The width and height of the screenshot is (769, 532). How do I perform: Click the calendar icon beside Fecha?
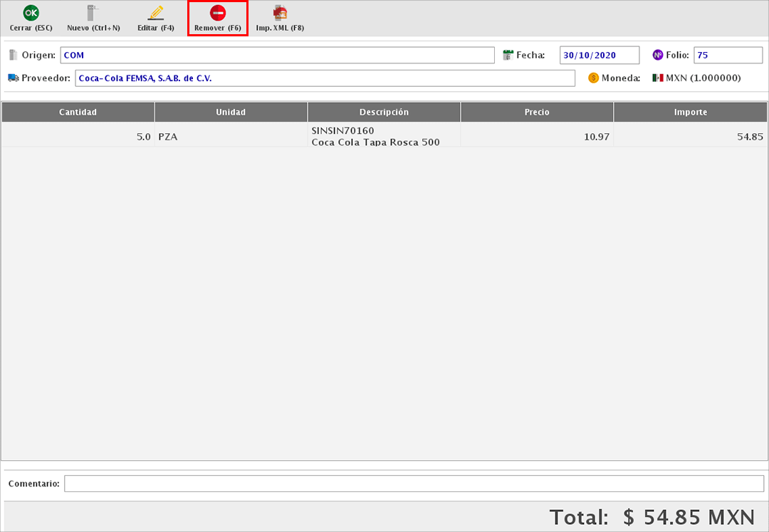click(x=508, y=55)
